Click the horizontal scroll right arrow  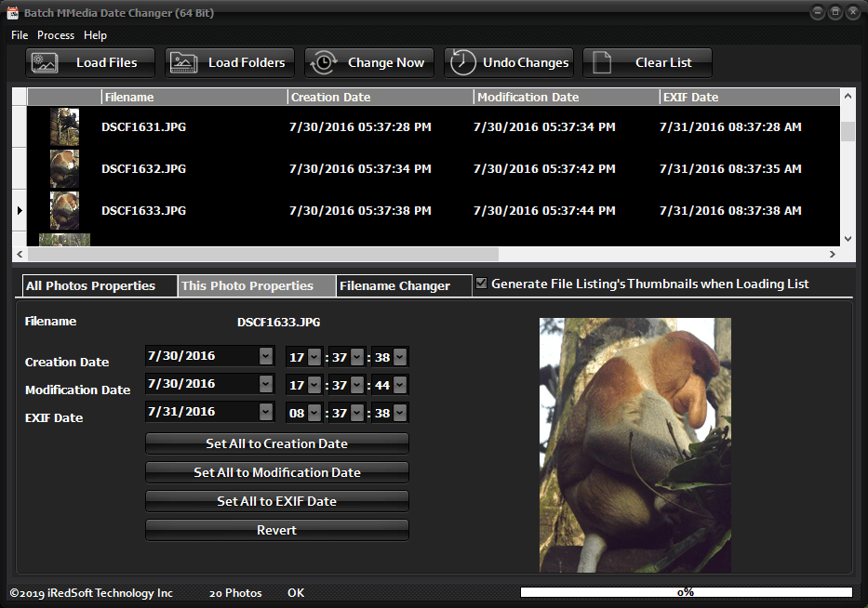click(x=832, y=254)
